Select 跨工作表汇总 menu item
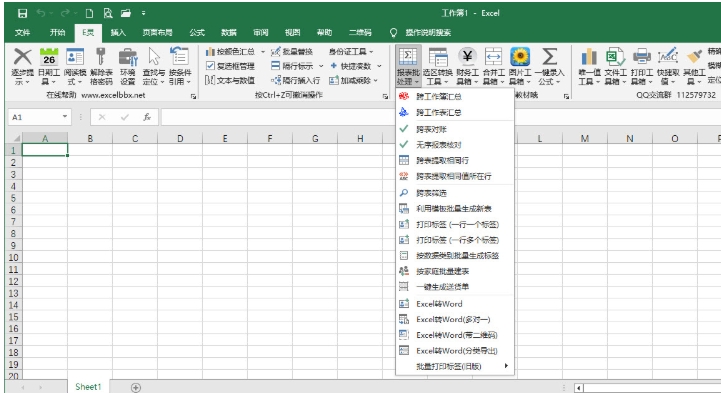The height and width of the screenshot is (393, 721). (x=455, y=112)
